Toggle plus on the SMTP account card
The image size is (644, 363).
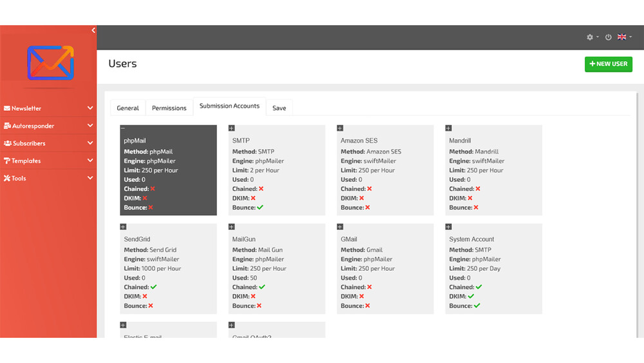pos(232,128)
